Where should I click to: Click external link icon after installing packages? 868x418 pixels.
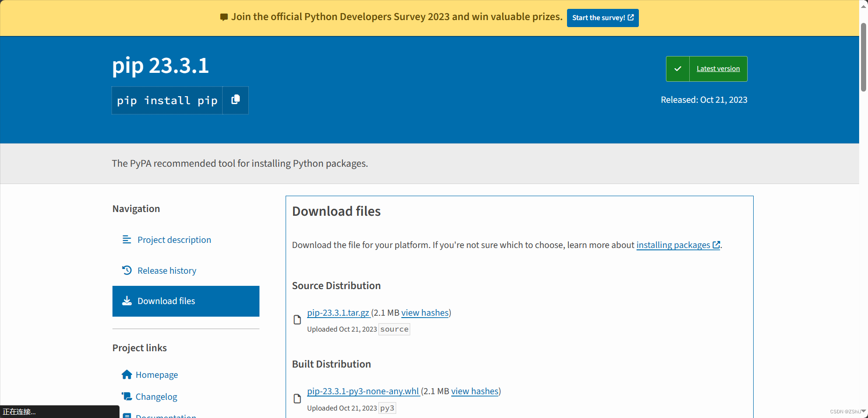pos(716,245)
